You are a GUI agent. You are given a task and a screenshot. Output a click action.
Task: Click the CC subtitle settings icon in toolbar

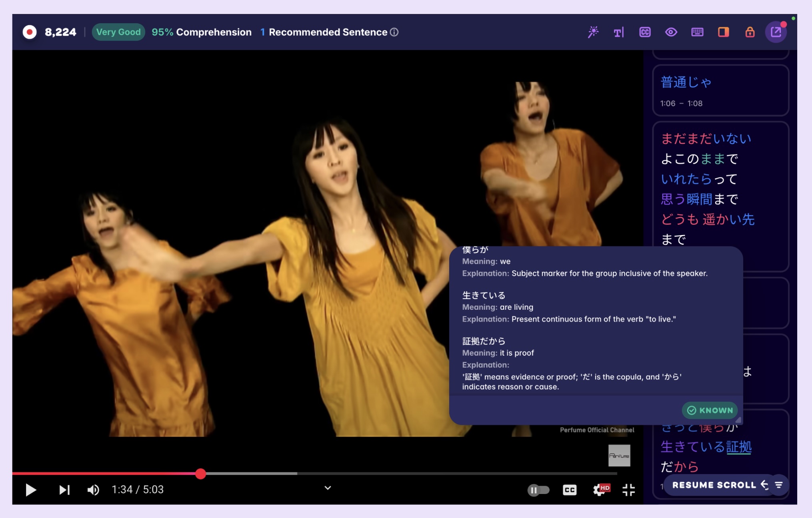[x=645, y=32]
